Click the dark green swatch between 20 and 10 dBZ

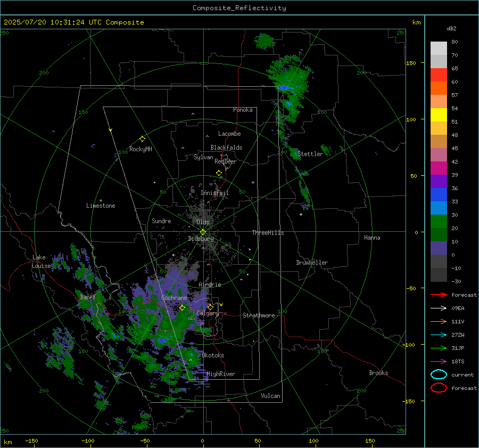click(x=439, y=235)
